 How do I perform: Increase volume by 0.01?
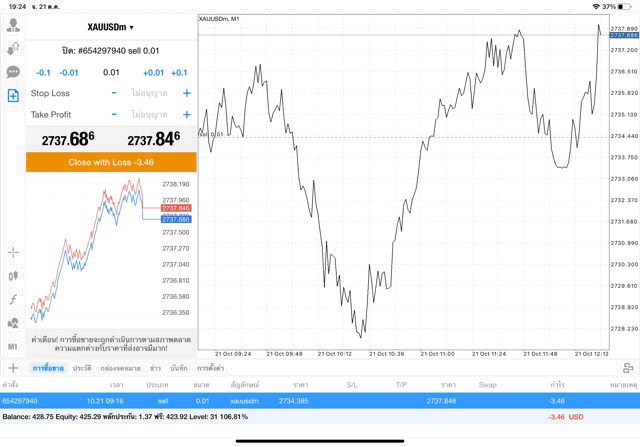[153, 72]
